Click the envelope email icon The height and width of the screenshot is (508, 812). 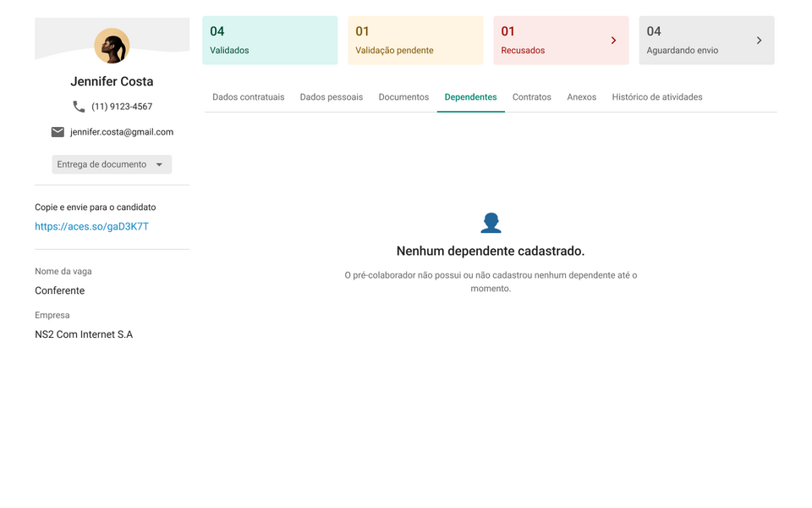click(x=58, y=132)
